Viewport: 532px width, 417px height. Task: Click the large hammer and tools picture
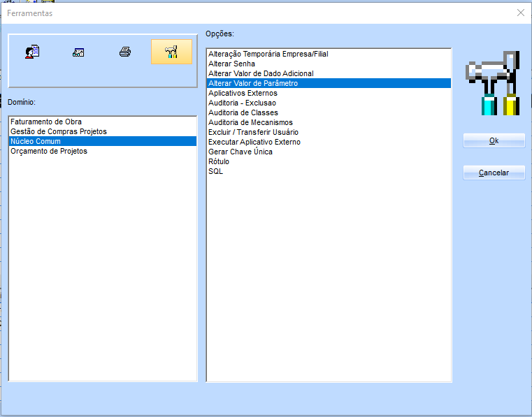point(494,84)
